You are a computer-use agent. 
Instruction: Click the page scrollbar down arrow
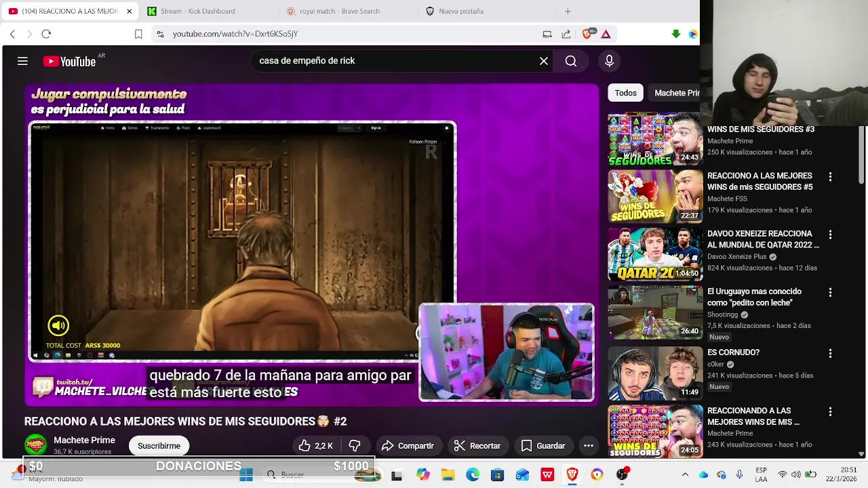[862, 453]
